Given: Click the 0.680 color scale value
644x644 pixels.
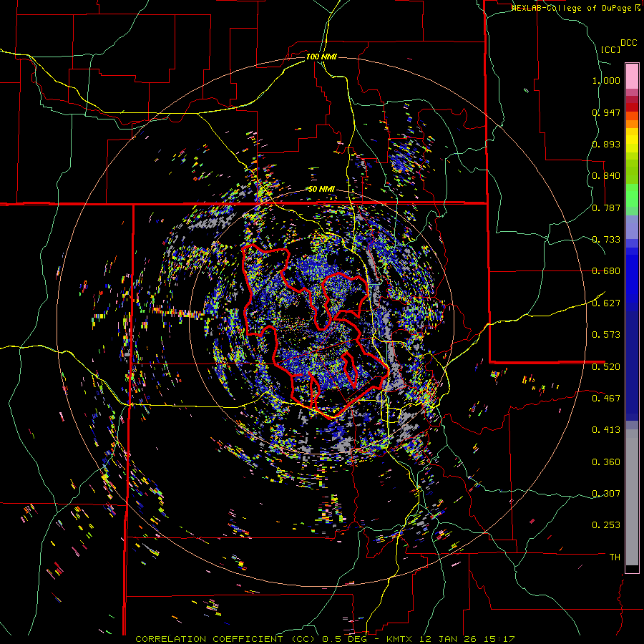Looking at the screenshot, I should coord(606,271).
